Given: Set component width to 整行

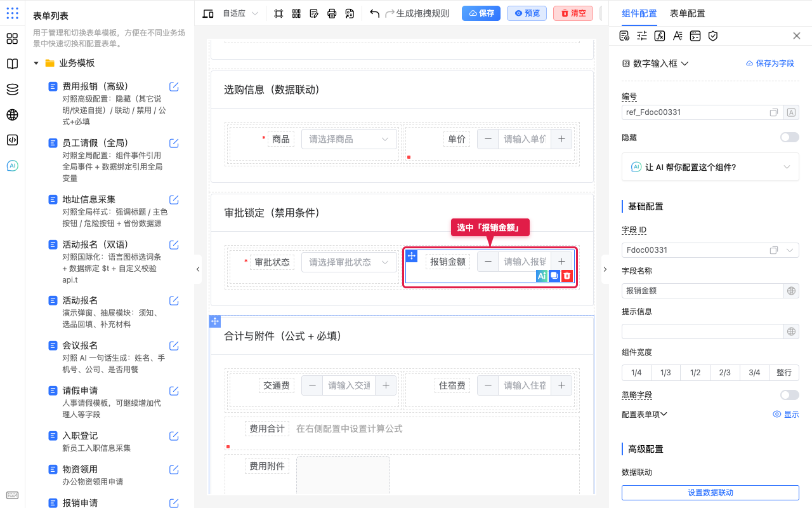Looking at the screenshot, I should pos(784,373).
